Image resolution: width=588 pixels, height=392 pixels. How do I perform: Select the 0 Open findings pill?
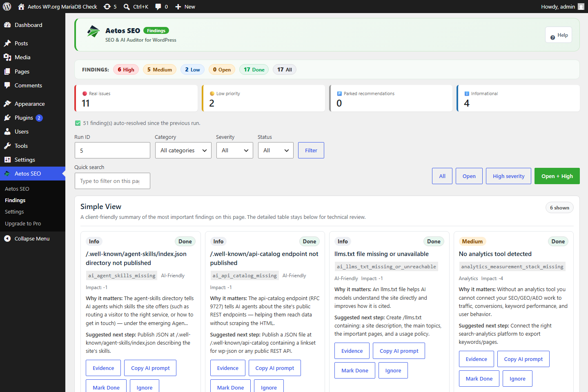pyautogui.click(x=222, y=69)
